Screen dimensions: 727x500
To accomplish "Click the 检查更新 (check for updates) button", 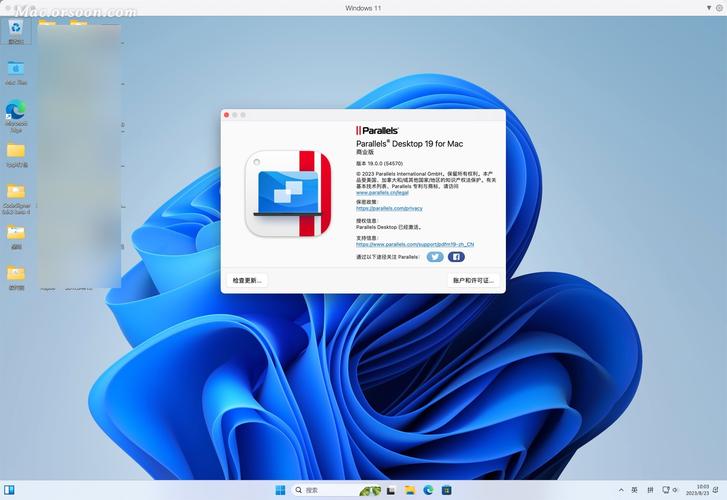I will (x=247, y=281).
